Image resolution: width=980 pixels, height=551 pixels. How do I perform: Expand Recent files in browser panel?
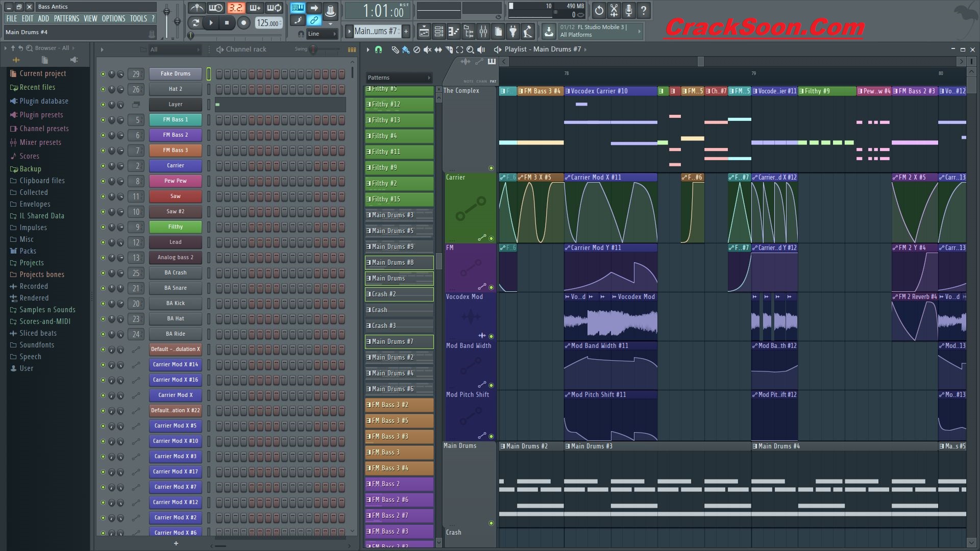(38, 86)
